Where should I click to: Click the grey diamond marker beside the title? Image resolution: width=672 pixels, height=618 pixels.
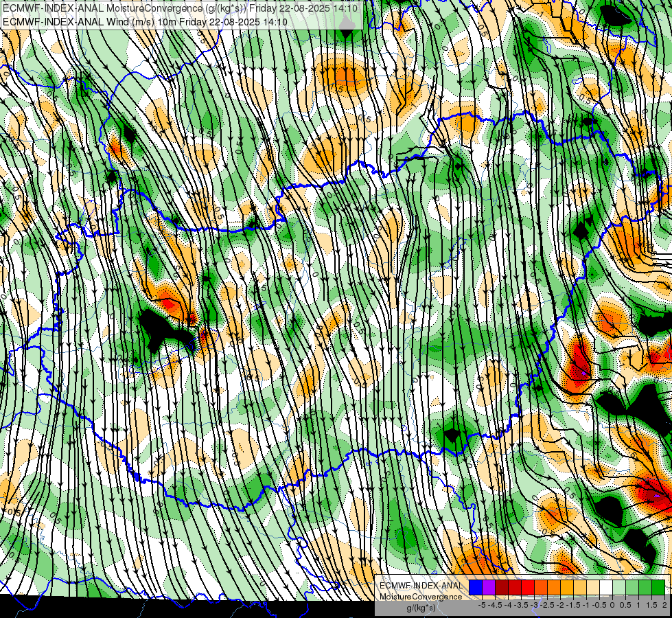coord(347,23)
